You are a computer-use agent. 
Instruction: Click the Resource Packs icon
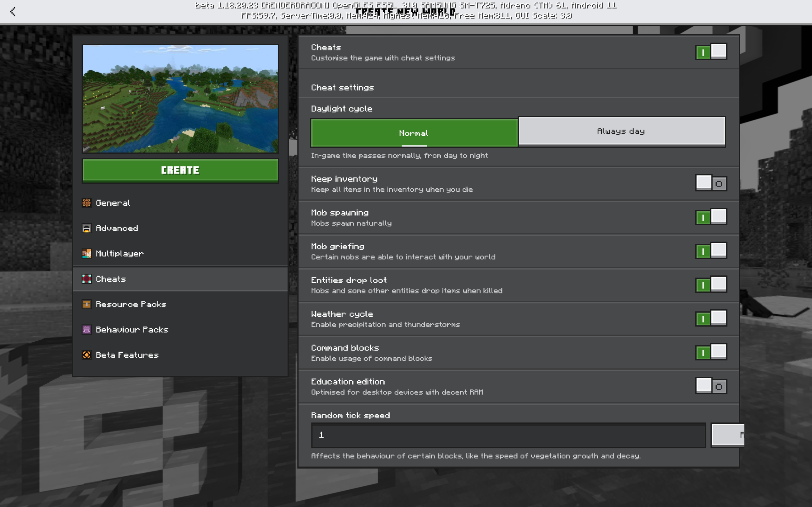[87, 304]
